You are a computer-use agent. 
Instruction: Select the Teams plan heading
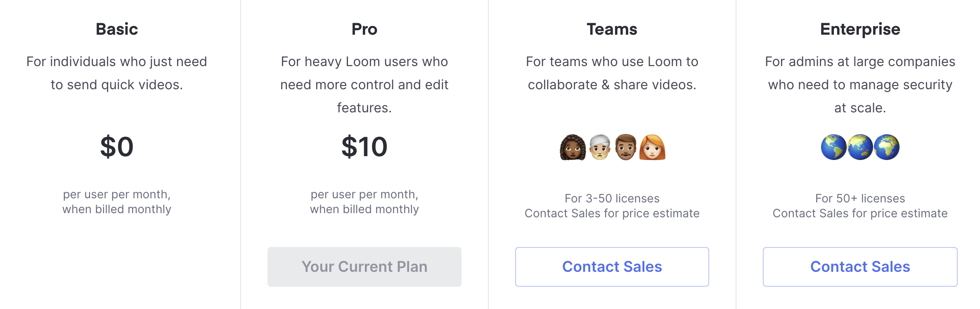click(x=612, y=29)
